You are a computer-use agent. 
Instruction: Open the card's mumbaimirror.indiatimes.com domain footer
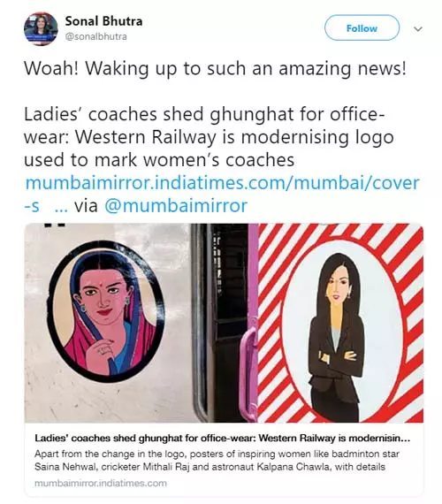pyautogui.click(x=100, y=483)
